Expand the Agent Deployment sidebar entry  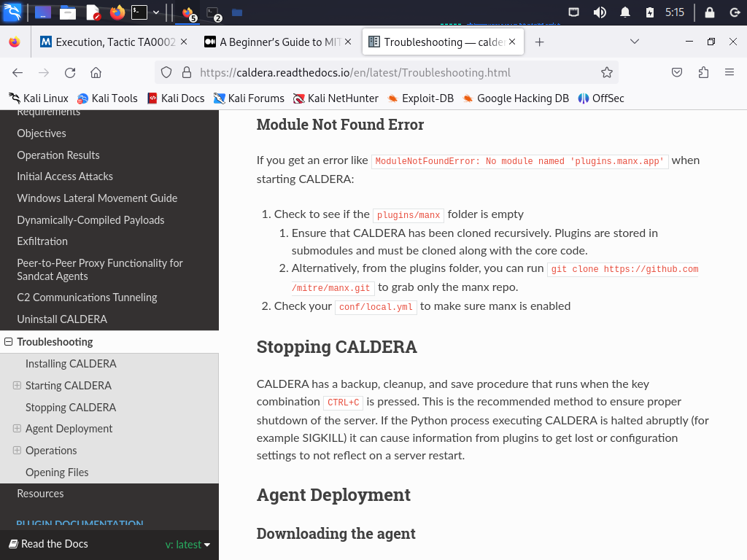(16, 428)
